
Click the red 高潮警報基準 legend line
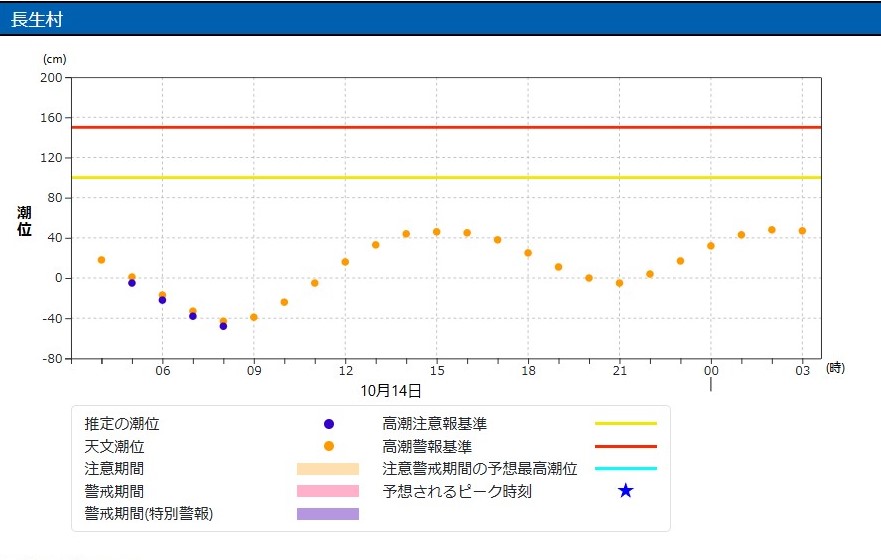pos(625,447)
